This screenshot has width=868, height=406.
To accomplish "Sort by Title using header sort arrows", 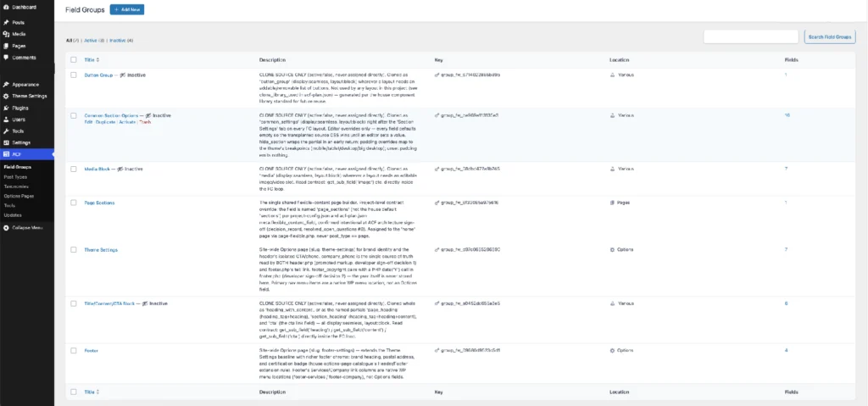I will click(x=98, y=60).
